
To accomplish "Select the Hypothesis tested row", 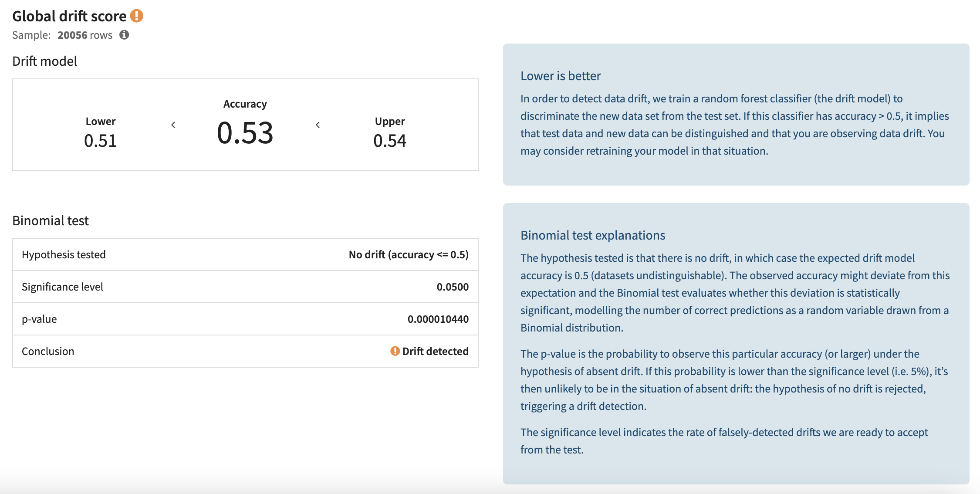I will pos(246,255).
